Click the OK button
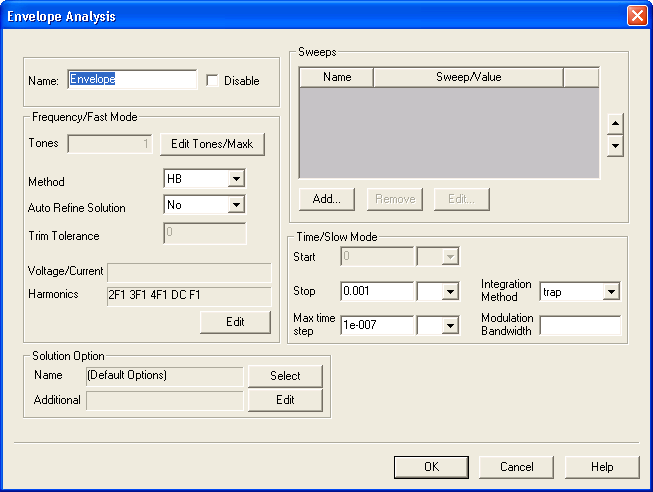The image size is (653, 492). [431, 467]
